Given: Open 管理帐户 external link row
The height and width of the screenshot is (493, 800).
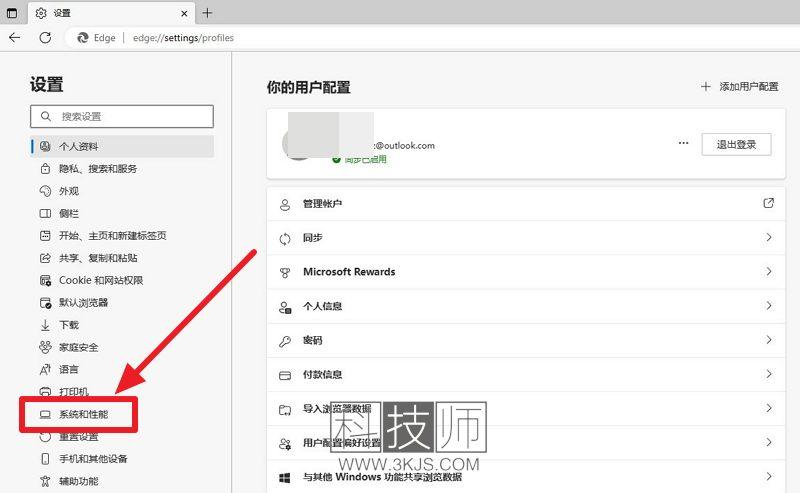Looking at the screenshot, I should click(526, 204).
